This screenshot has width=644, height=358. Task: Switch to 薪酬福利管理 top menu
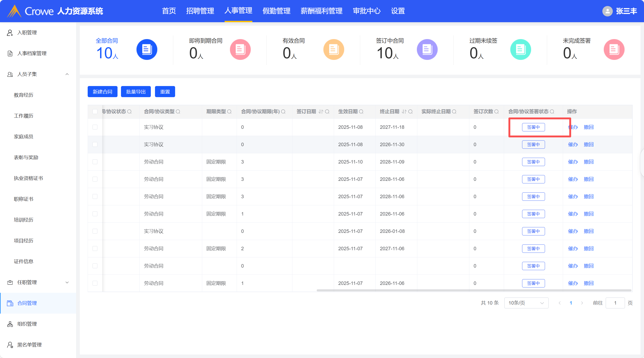point(321,11)
